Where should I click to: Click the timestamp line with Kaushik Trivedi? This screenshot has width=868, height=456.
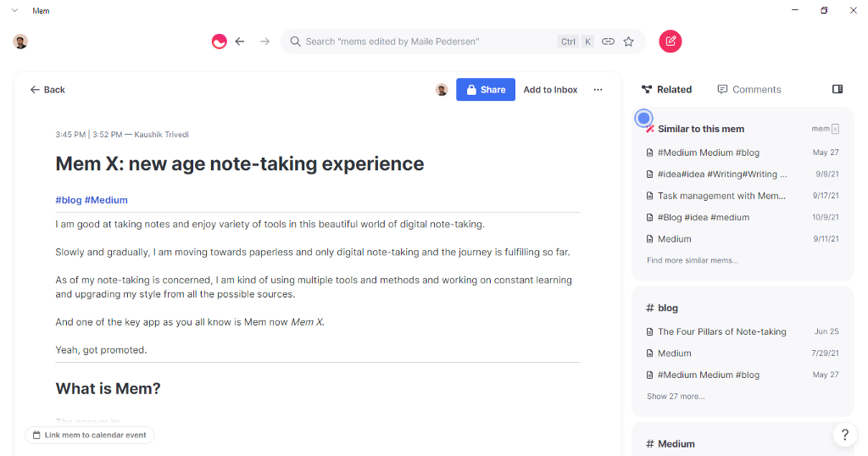(122, 135)
